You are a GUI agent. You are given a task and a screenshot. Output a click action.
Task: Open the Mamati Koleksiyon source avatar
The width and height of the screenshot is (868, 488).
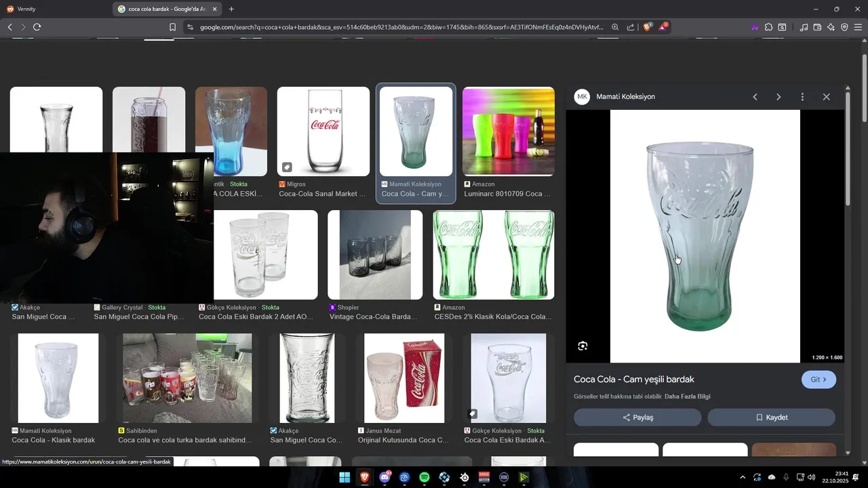point(582,97)
